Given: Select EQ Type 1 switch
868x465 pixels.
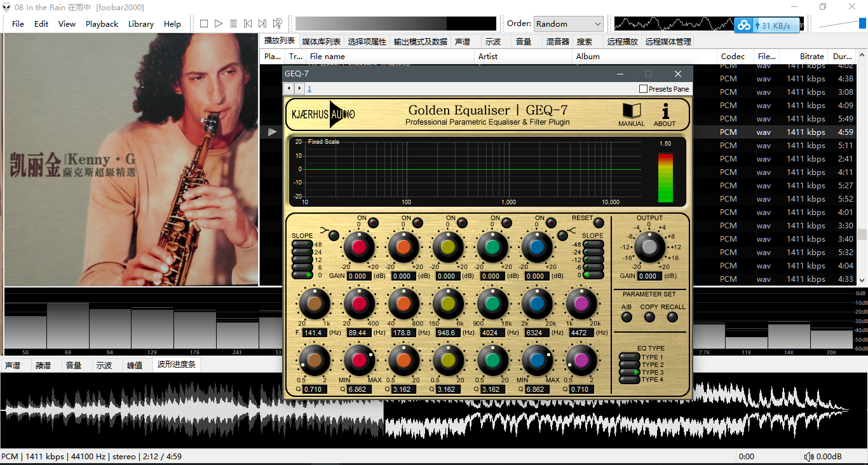Looking at the screenshot, I should 629,357.
